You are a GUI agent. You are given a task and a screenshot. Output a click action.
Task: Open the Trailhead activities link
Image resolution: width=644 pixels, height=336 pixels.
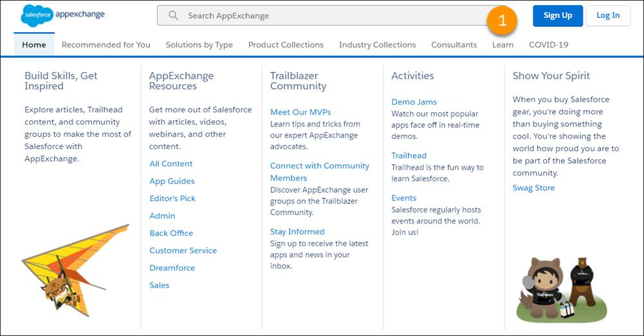pos(409,155)
